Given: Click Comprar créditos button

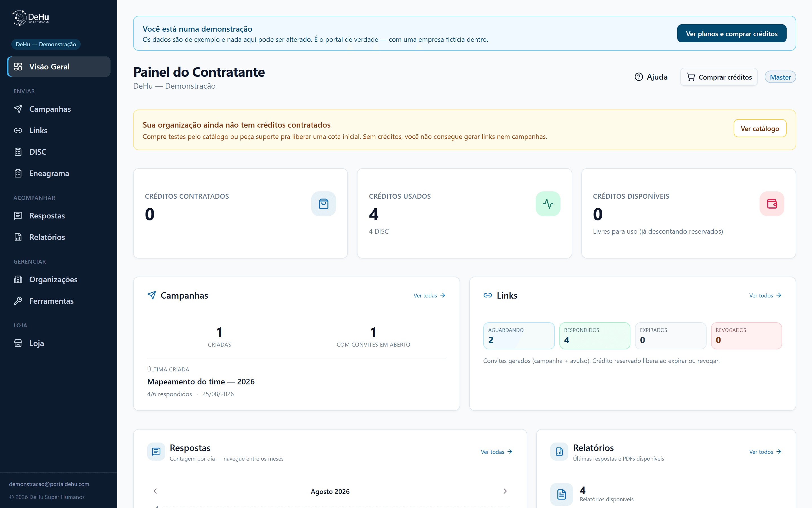Looking at the screenshot, I should click(x=719, y=77).
